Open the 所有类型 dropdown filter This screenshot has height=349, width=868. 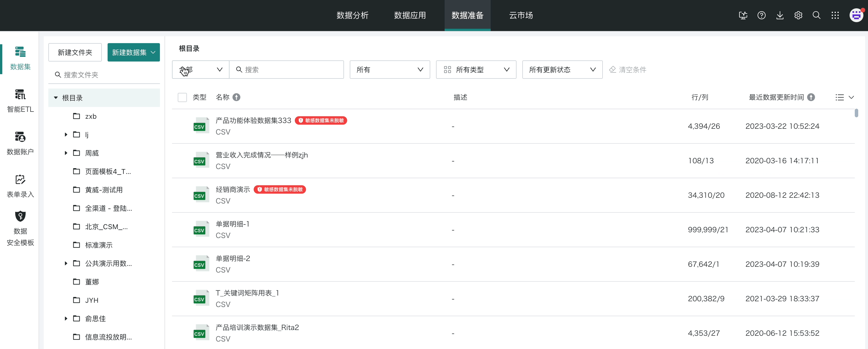tap(476, 70)
